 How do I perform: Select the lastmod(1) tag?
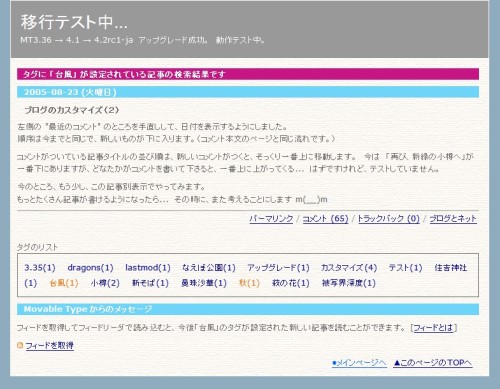148,268
